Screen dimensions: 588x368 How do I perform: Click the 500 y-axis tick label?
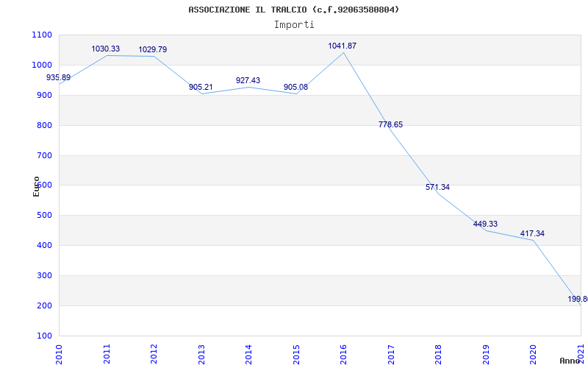click(x=44, y=216)
